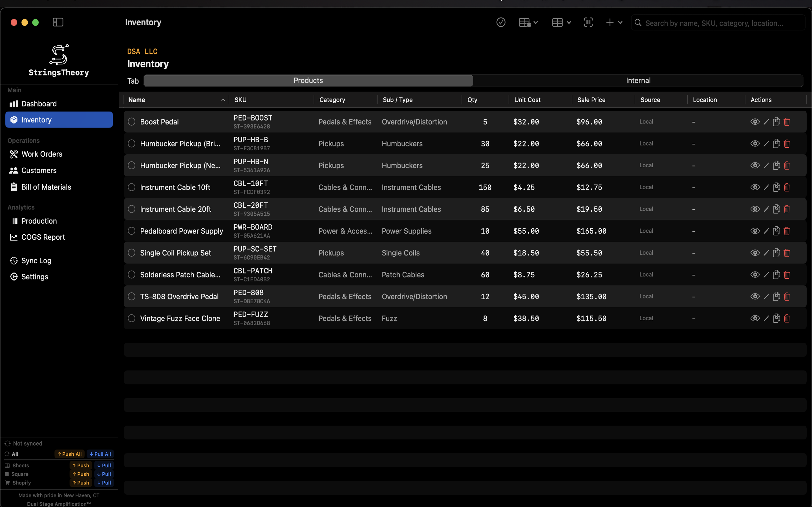Duplicate the Boost Pedal row
Screen dimensions: 812x507
(x=776, y=121)
